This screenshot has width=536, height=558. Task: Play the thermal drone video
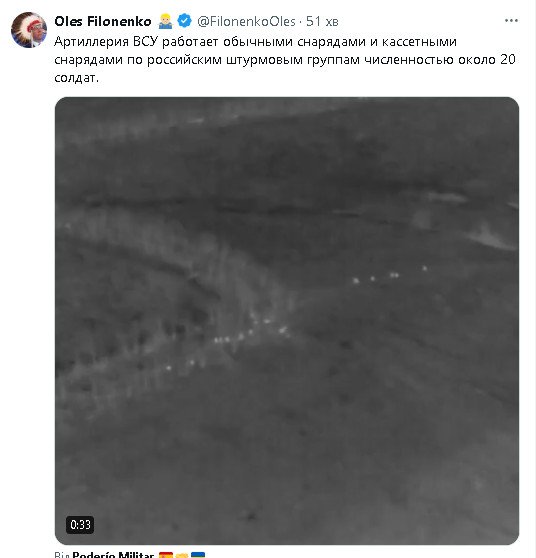287,321
